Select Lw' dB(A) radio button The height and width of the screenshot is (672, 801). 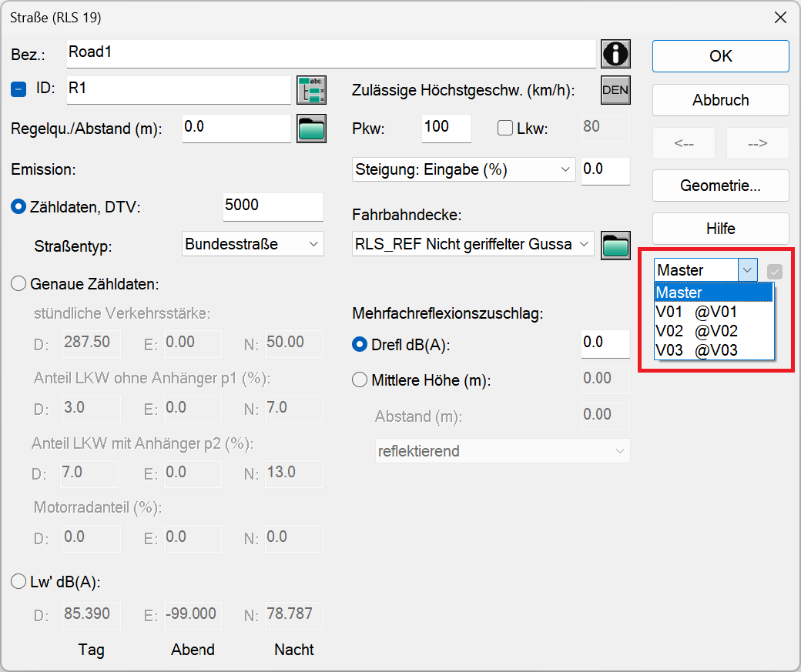pyautogui.click(x=18, y=581)
